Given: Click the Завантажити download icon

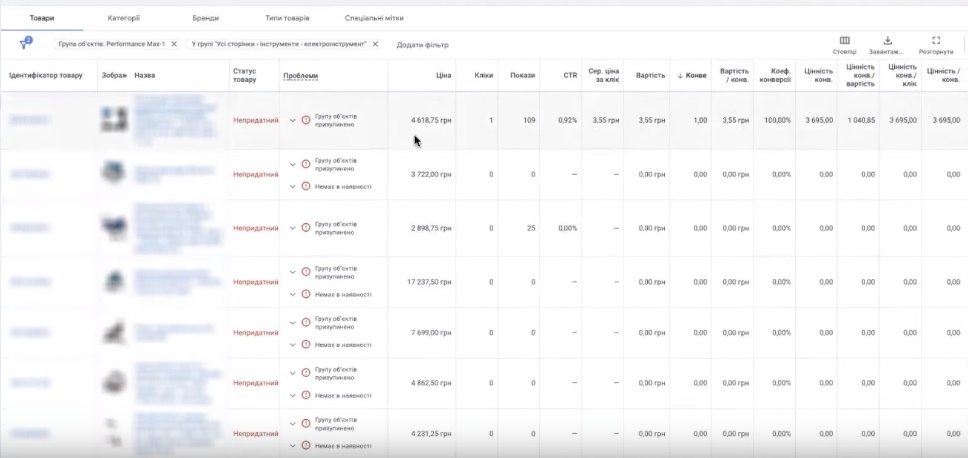Looking at the screenshot, I should click(887, 41).
